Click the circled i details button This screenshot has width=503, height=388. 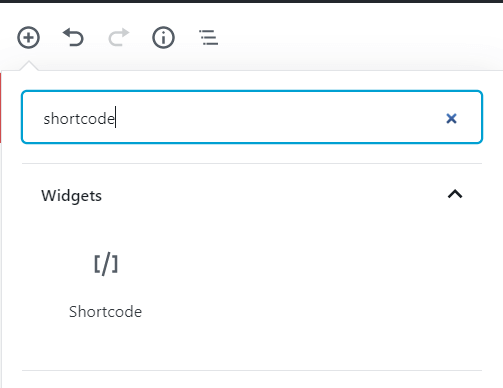click(x=163, y=37)
